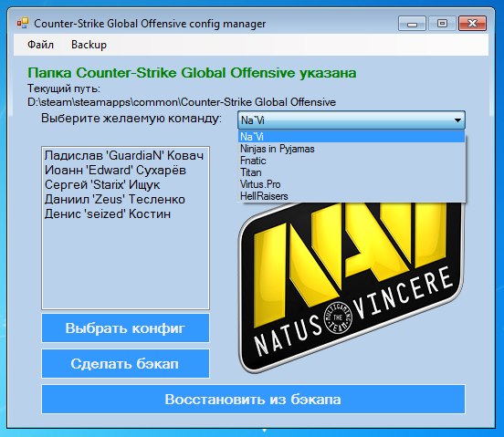This screenshot has height=437, width=504.
Task: Pick Fnatic in the team dropdown
Action: pyautogui.click(x=352, y=161)
